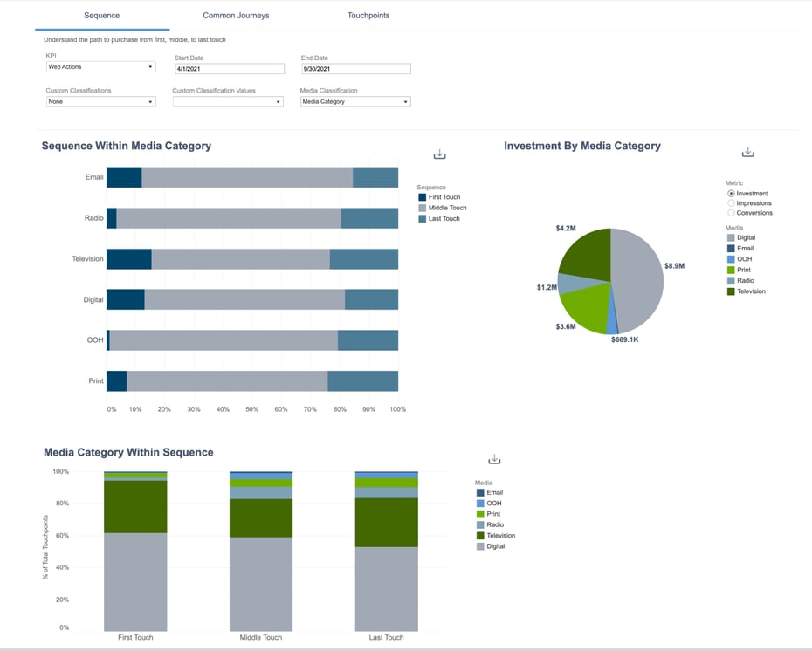The image size is (812, 651).
Task: Expand the Custom Classifications dropdown
Action: click(100, 101)
